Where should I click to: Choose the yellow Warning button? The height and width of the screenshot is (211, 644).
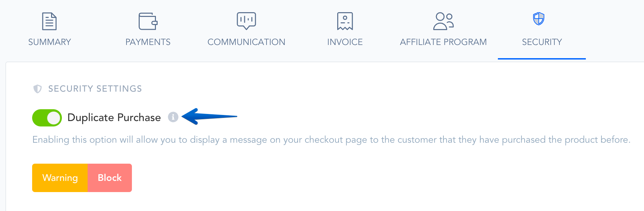(60, 178)
